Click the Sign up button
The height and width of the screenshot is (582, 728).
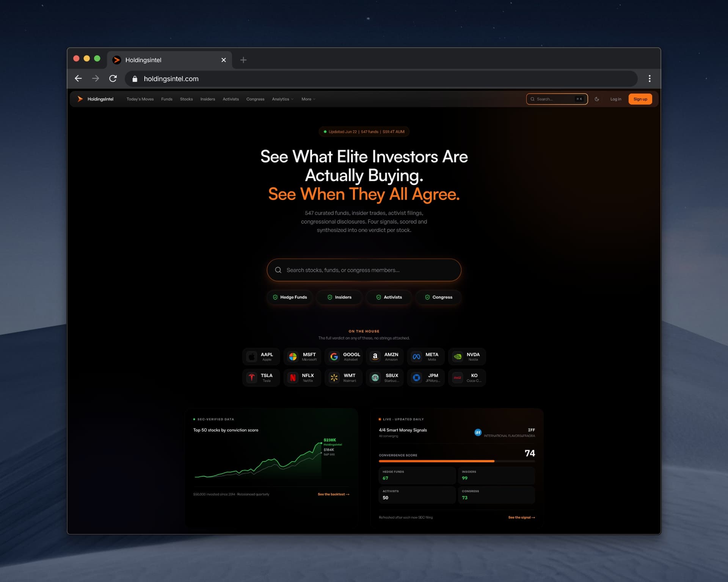pos(640,99)
